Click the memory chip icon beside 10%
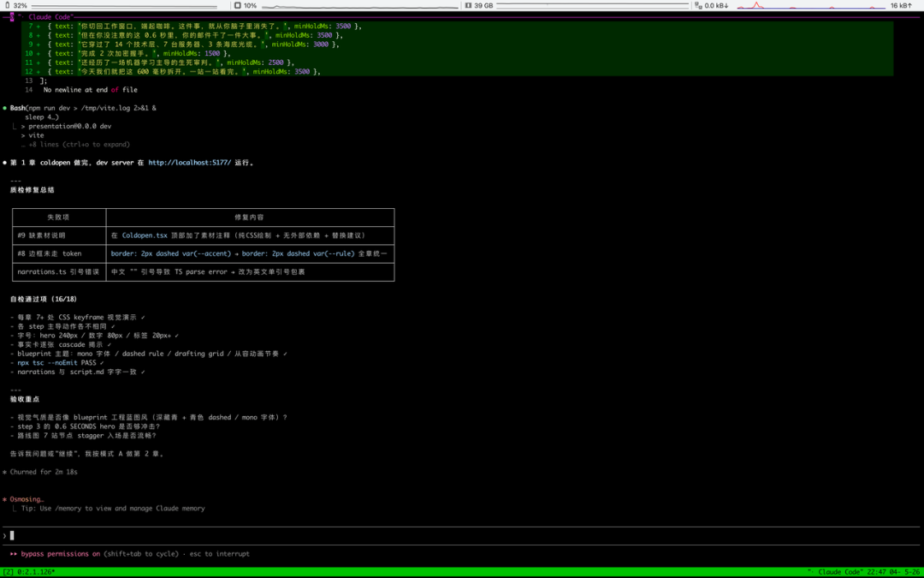This screenshot has height=578, width=924. pyautogui.click(x=238, y=5)
